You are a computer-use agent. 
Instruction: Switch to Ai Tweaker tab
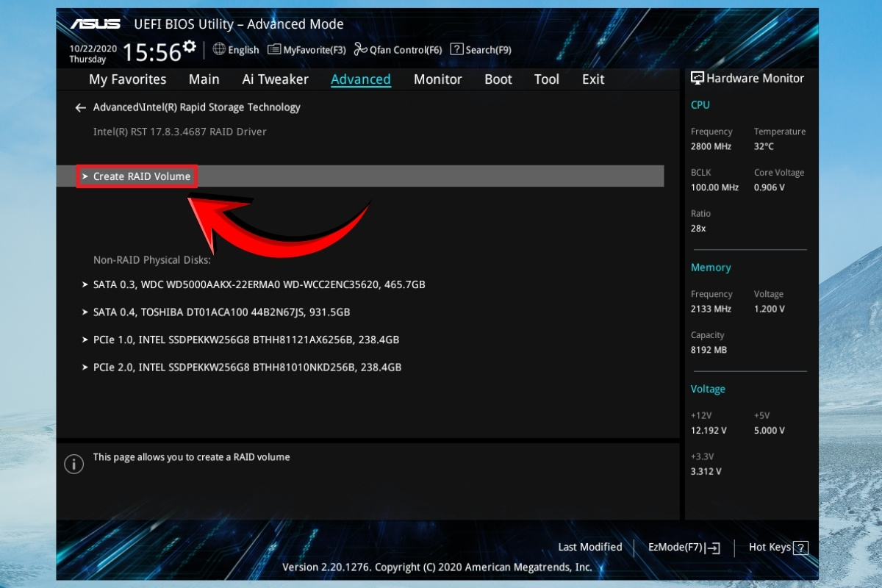275,79
